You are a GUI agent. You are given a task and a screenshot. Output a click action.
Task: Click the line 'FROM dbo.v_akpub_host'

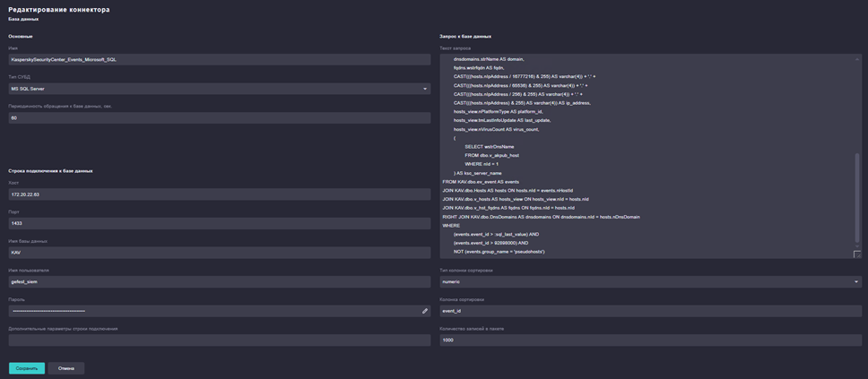(x=491, y=156)
